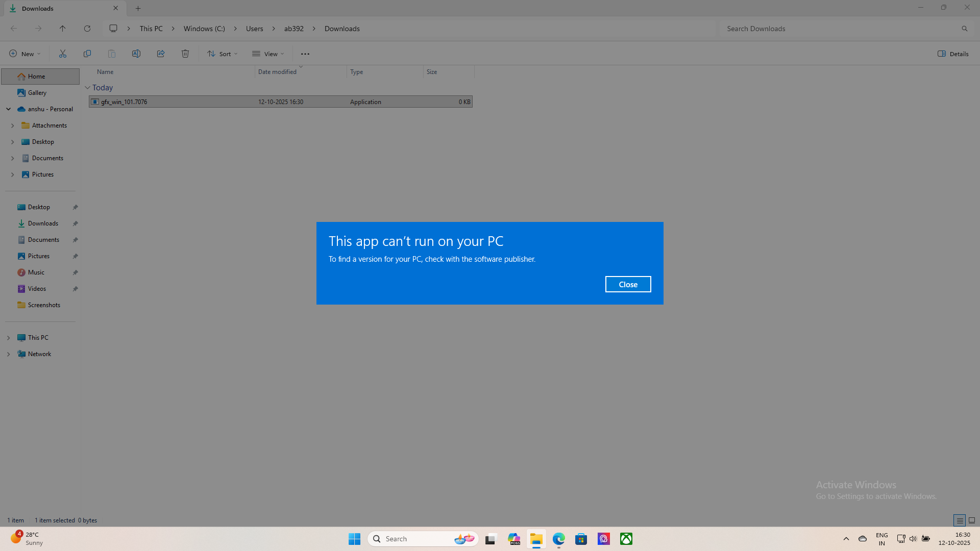
Task: Switch to details list view in status bar
Action: click(960, 520)
